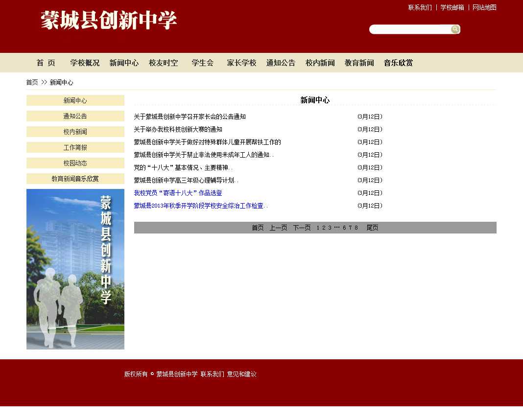Click 首页 in the breadcrumb

(32, 82)
